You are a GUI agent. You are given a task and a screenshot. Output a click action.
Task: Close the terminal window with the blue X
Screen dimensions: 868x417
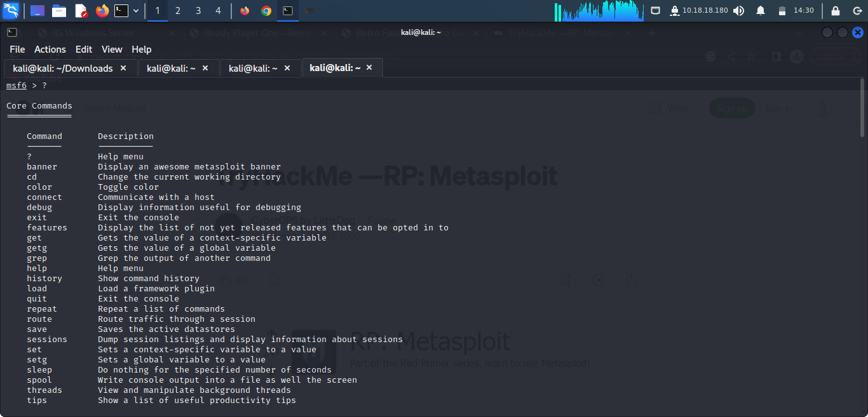coord(858,32)
